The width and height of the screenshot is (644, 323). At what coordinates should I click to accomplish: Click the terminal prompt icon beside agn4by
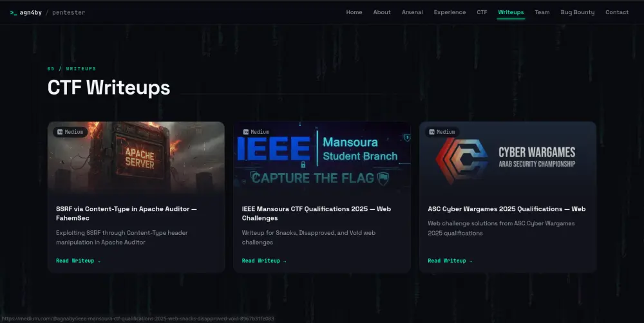click(14, 13)
